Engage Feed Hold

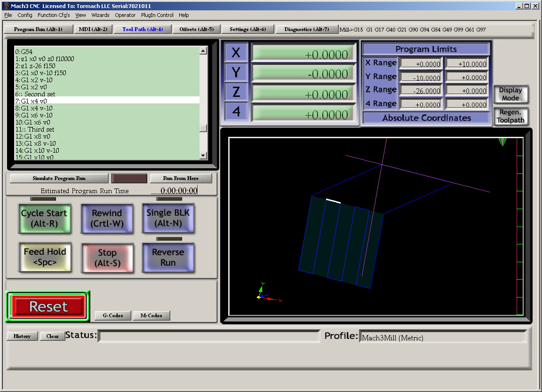coord(45,257)
